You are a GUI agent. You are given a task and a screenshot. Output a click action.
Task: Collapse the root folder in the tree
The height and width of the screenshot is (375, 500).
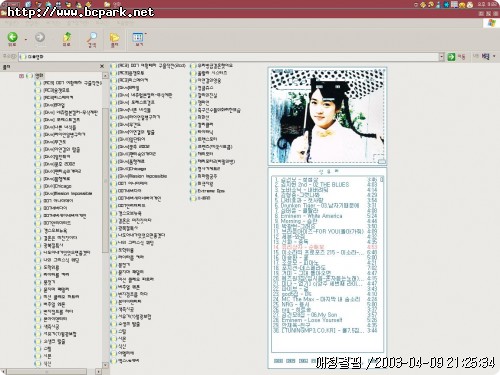(x=21, y=76)
